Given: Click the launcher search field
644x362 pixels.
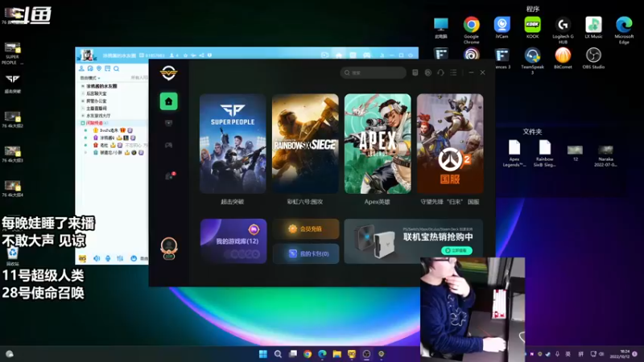Looking at the screenshot, I should coord(373,72).
